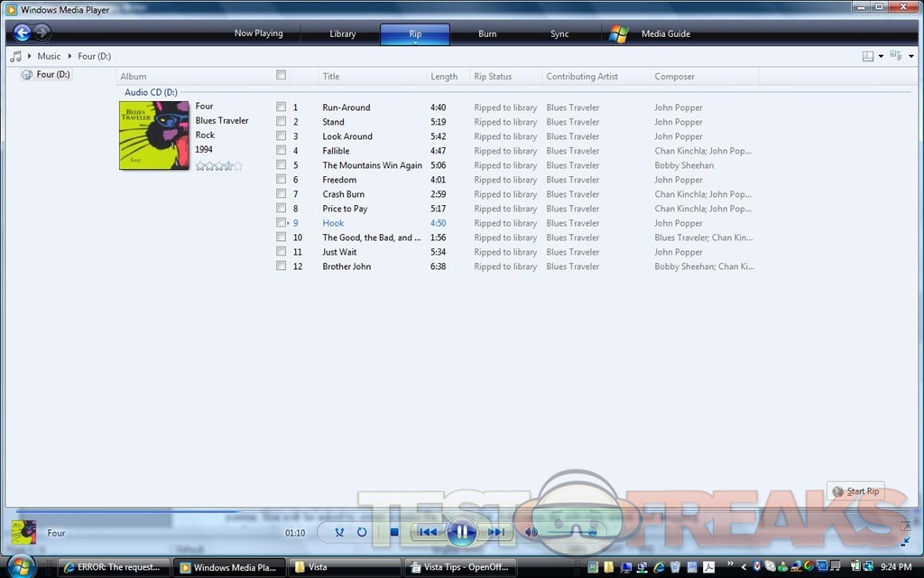Viewport: 924px width, 578px height.
Task: Switch to compact mode via corner icon
Action: tap(905, 541)
